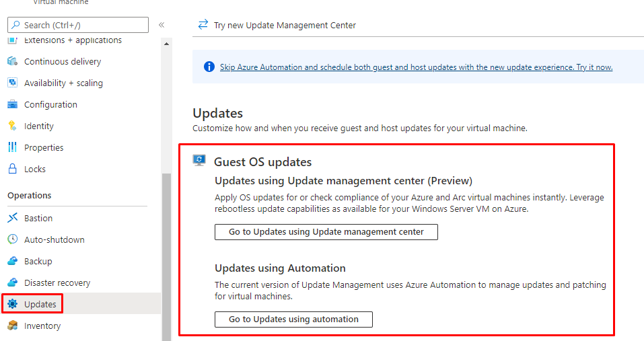Click the Bastion icon in sidebar

[x=12, y=219]
